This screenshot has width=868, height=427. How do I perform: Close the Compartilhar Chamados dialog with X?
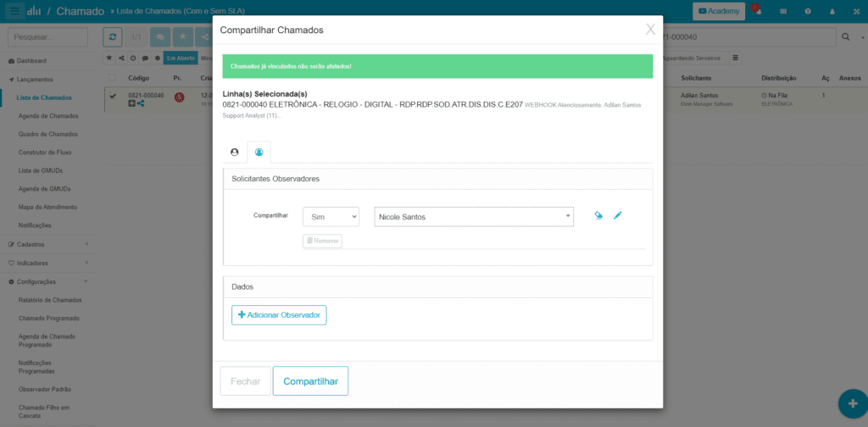point(650,30)
